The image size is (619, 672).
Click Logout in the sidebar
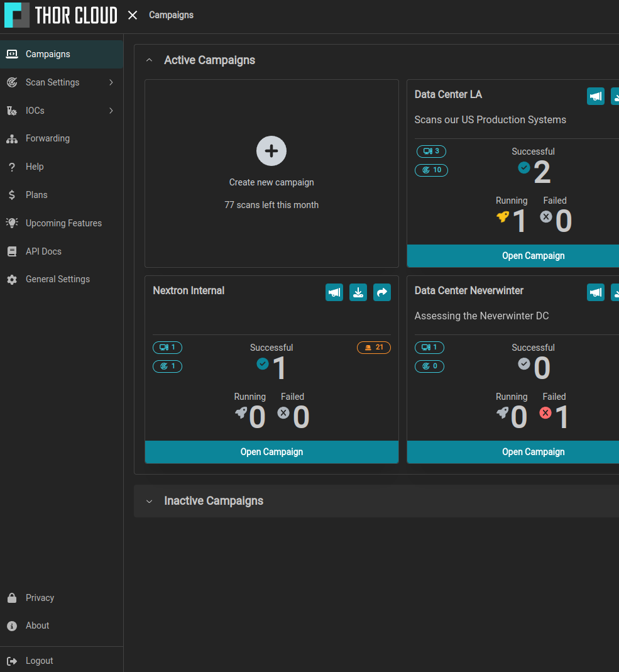tap(39, 661)
